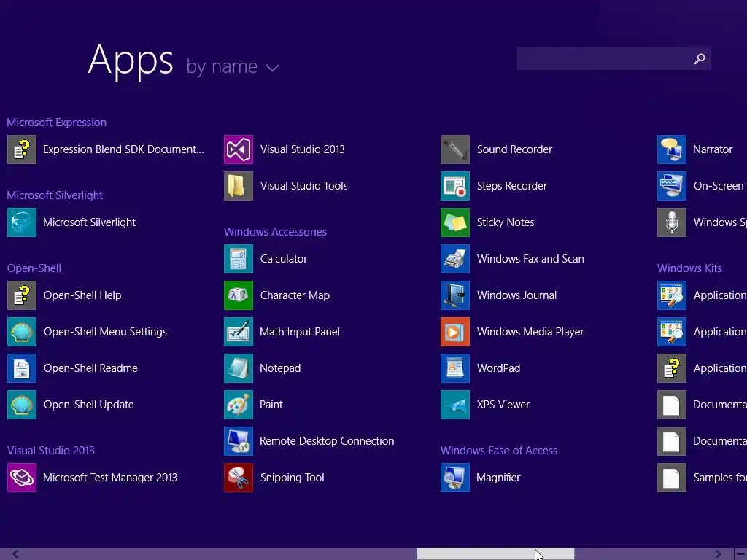Click the 'Sticky Notes' label text
The width and height of the screenshot is (747, 560).
[506, 222]
